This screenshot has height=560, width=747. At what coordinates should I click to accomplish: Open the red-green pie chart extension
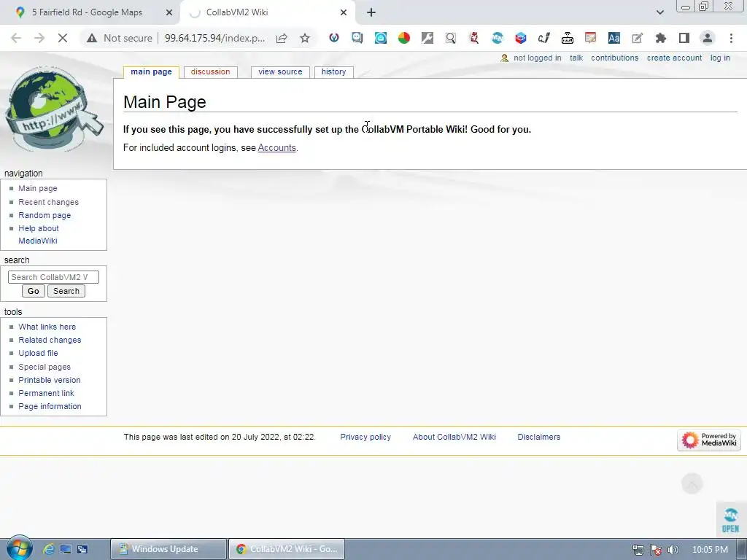[404, 38]
